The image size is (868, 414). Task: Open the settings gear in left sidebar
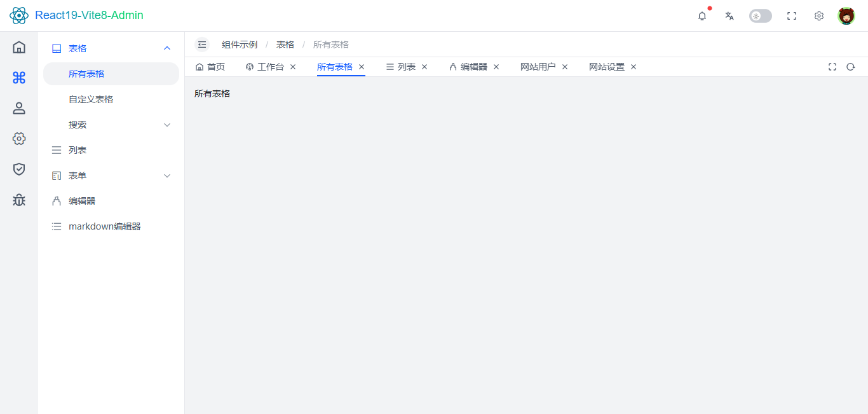tap(19, 139)
